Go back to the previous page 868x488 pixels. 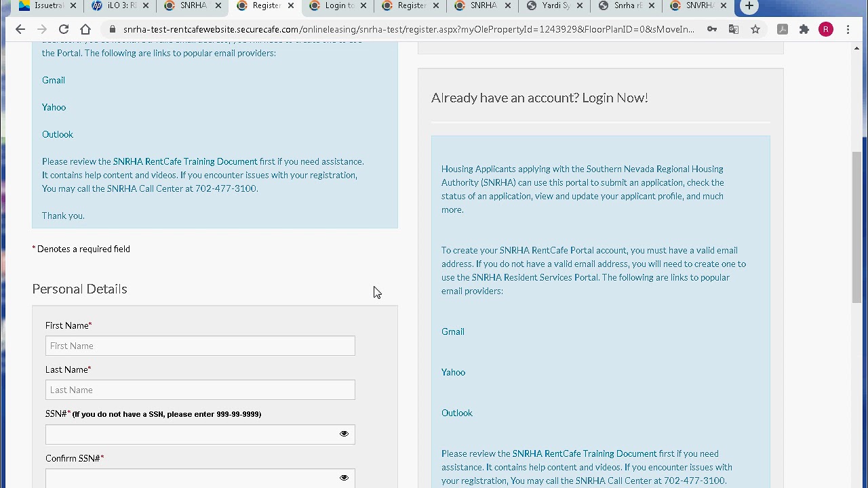click(x=20, y=29)
